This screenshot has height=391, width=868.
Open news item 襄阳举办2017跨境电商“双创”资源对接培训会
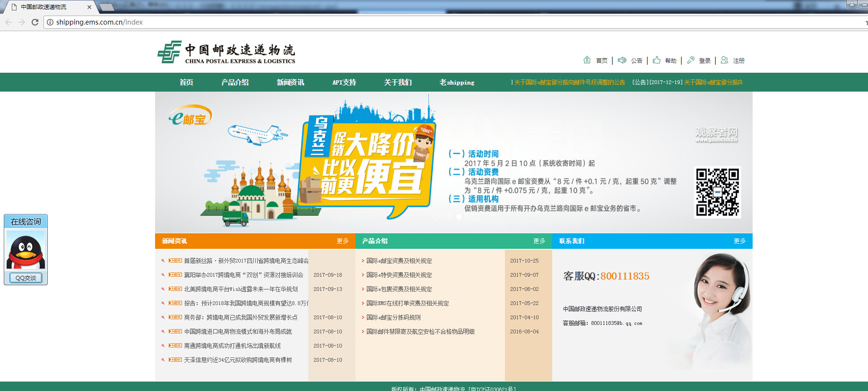coord(243,275)
